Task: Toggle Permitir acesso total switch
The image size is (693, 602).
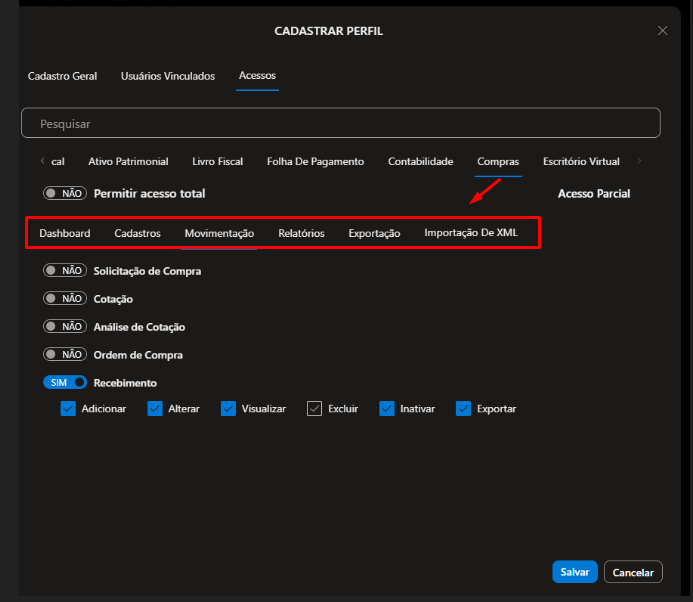Action: [x=65, y=193]
